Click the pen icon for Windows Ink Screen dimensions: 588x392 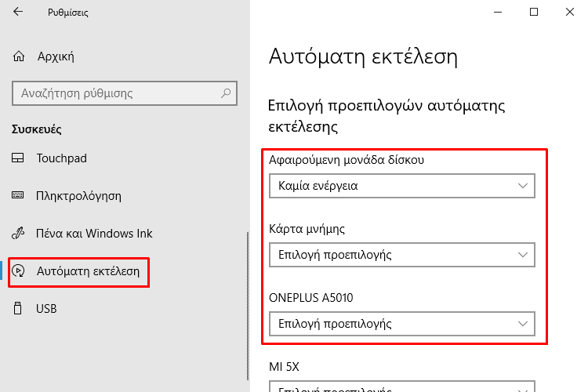[19, 233]
